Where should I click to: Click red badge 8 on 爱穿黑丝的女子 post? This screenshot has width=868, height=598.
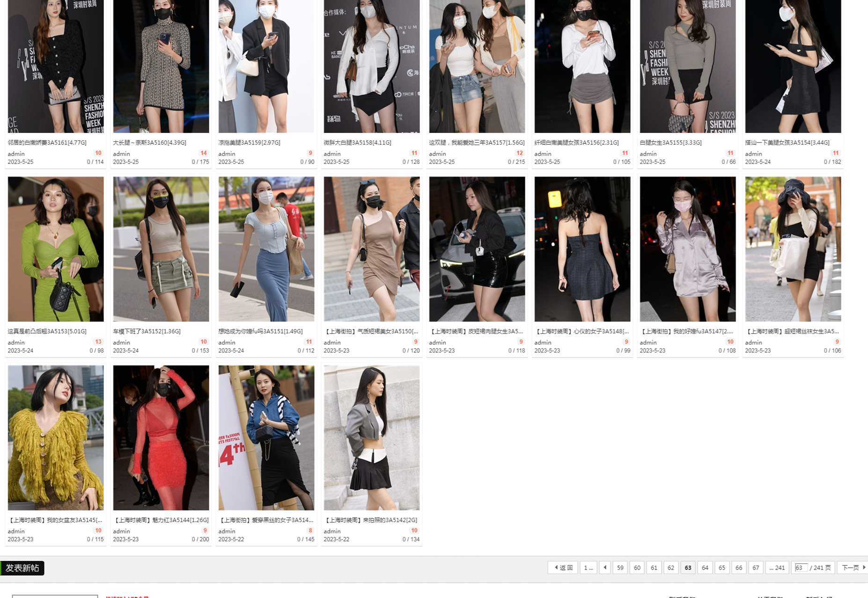(x=310, y=531)
